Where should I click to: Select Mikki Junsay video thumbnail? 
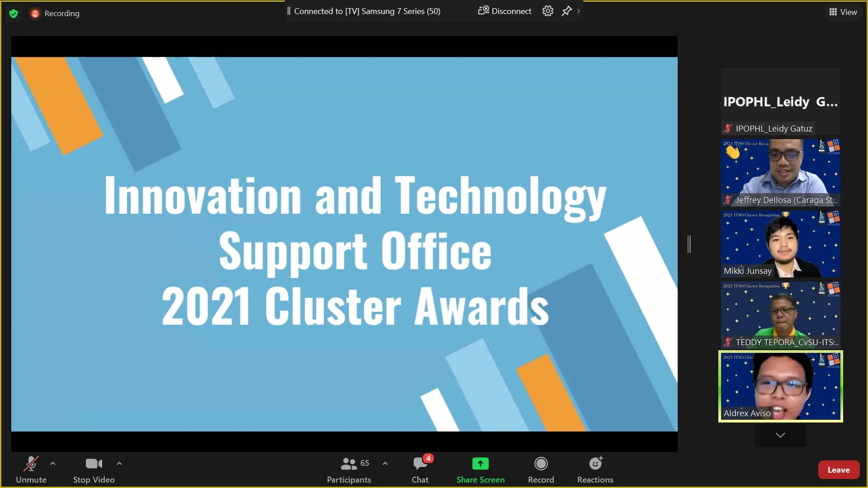(780, 244)
